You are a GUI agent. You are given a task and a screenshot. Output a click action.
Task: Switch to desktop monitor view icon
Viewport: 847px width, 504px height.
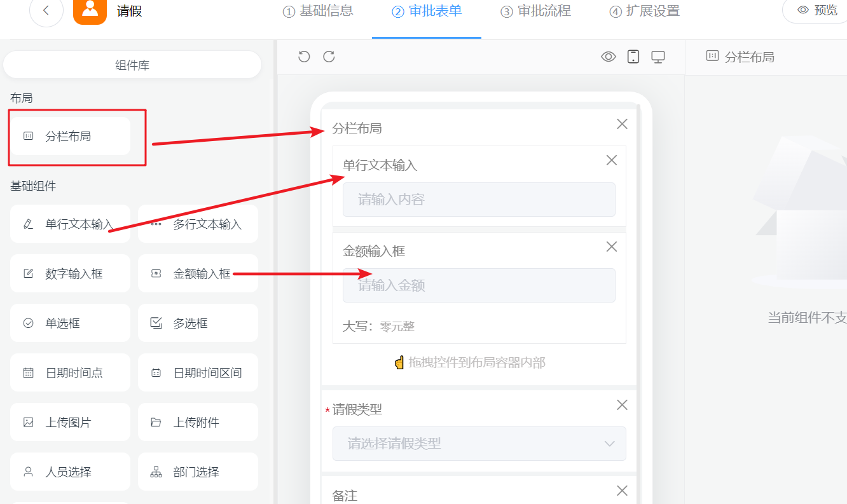point(658,57)
